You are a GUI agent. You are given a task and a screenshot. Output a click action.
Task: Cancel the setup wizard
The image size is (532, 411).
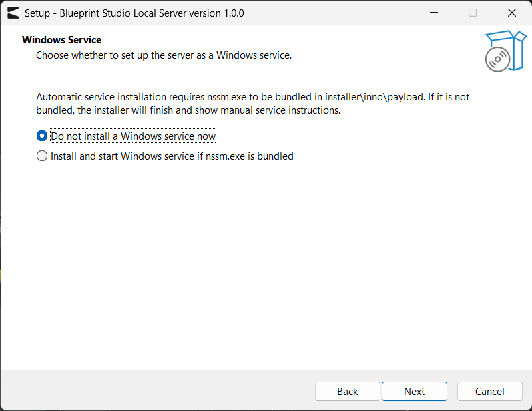pyautogui.click(x=489, y=392)
